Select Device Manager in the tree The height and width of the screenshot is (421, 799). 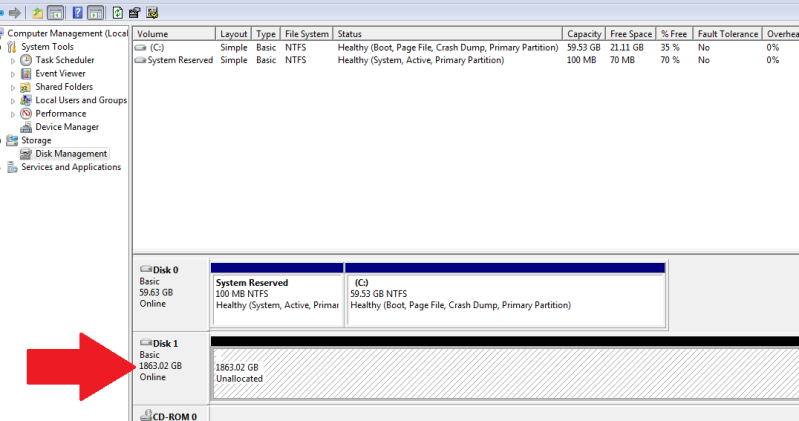tap(66, 127)
